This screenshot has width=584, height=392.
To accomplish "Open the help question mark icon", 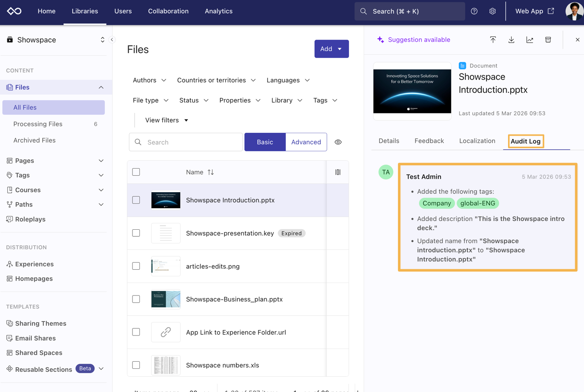I will click(474, 11).
